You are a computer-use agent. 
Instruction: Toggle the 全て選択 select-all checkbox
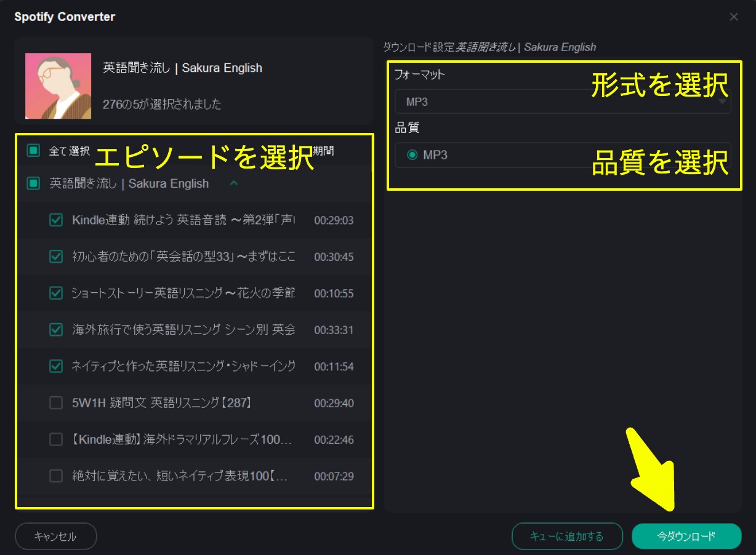(x=33, y=151)
